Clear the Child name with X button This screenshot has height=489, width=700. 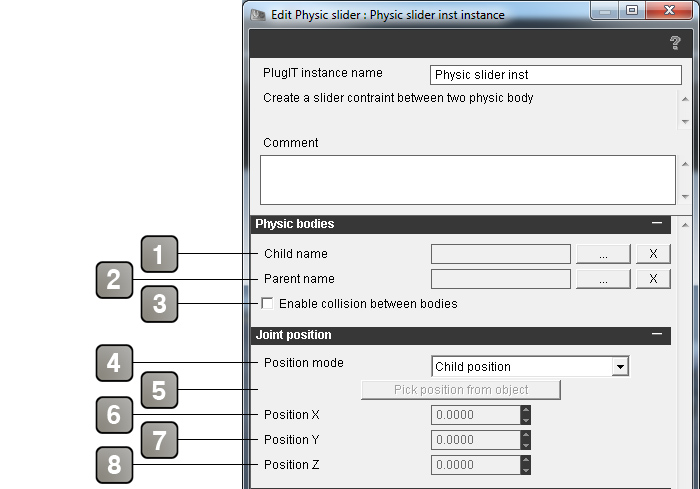[653, 254]
